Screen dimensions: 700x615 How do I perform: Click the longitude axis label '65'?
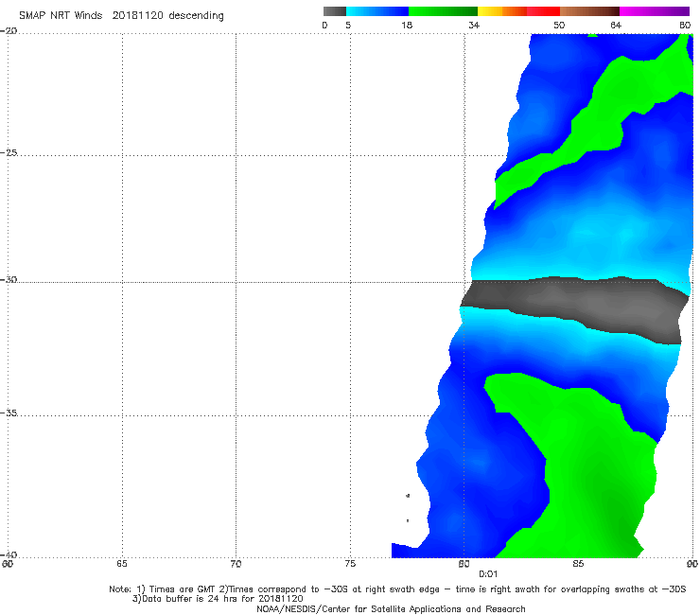122,564
